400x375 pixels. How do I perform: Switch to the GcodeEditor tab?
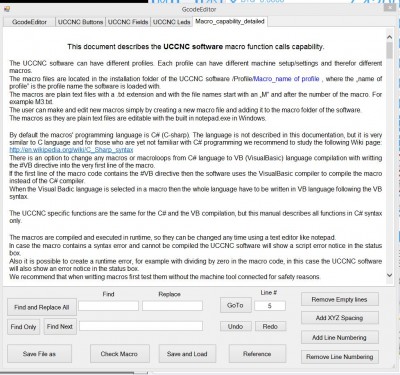(x=29, y=22)
